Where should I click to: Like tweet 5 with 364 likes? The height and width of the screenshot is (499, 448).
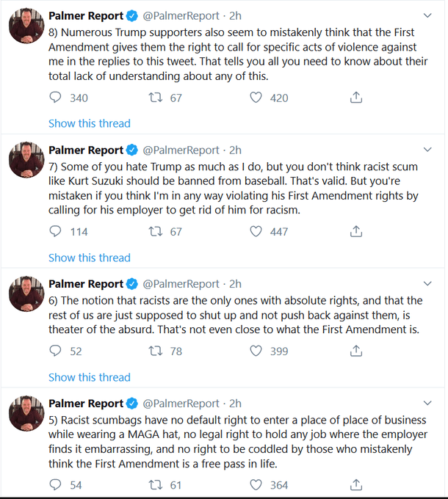(x=256, y=485)
